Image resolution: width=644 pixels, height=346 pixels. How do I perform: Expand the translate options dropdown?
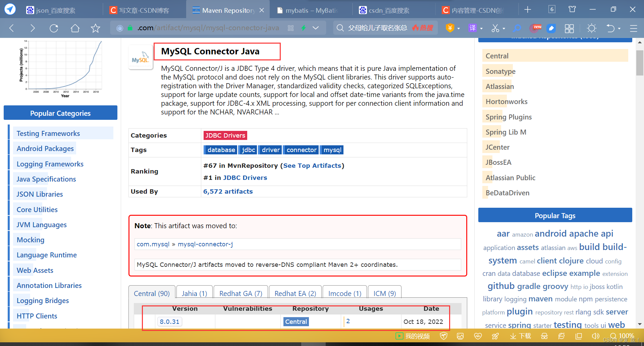[481, 29]
